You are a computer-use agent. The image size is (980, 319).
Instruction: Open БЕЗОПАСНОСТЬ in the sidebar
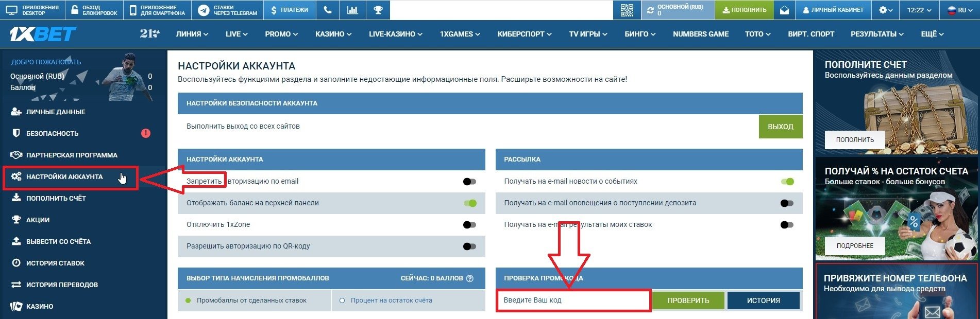52,133
